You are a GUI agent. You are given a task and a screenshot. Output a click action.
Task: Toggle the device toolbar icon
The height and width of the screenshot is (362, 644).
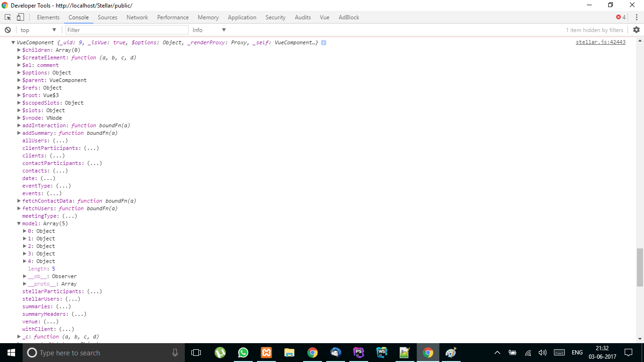pos(20,17)
